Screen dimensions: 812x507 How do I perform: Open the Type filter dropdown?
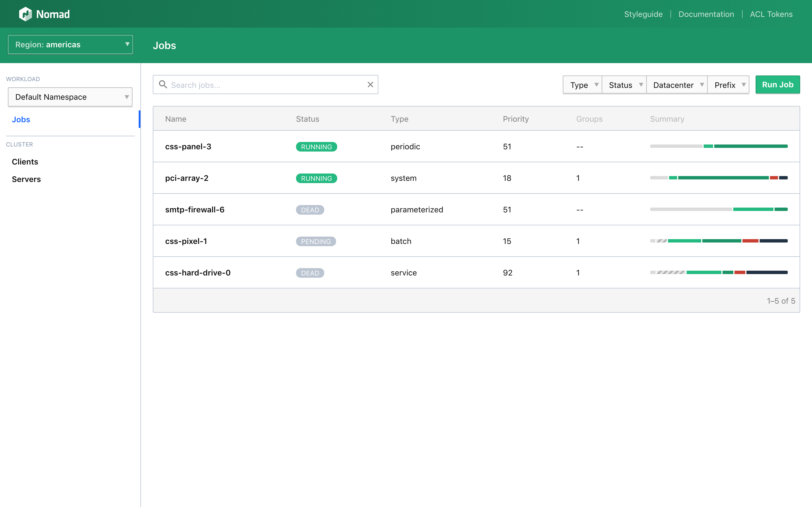pyautogui.click(x=582, y=85)
